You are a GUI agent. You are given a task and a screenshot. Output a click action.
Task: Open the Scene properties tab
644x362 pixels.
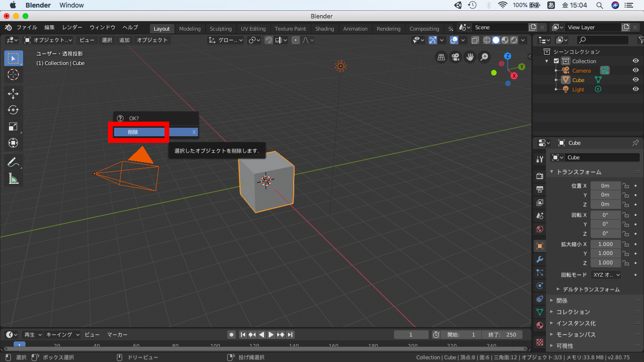(540, 215)
